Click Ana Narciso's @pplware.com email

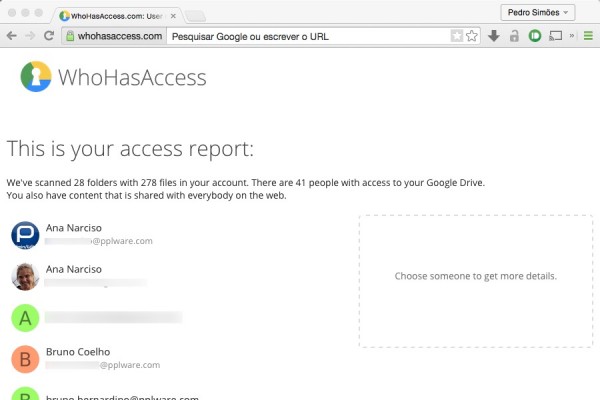(99, 241)
